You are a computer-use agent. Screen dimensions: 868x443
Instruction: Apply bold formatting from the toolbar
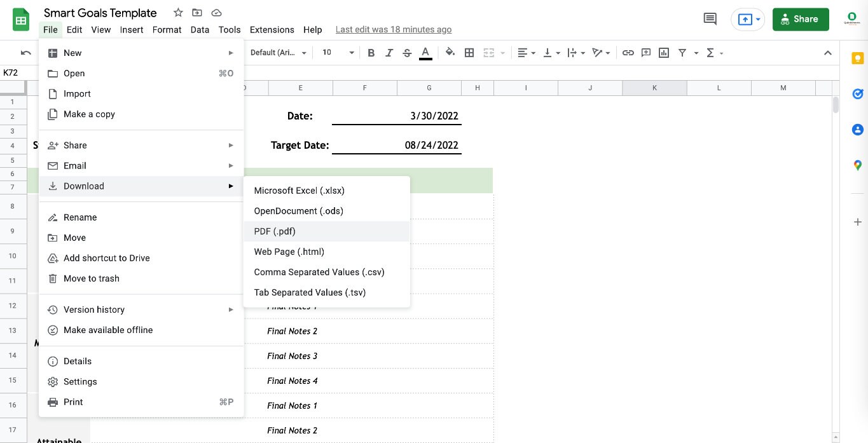[x=371, y=52]
